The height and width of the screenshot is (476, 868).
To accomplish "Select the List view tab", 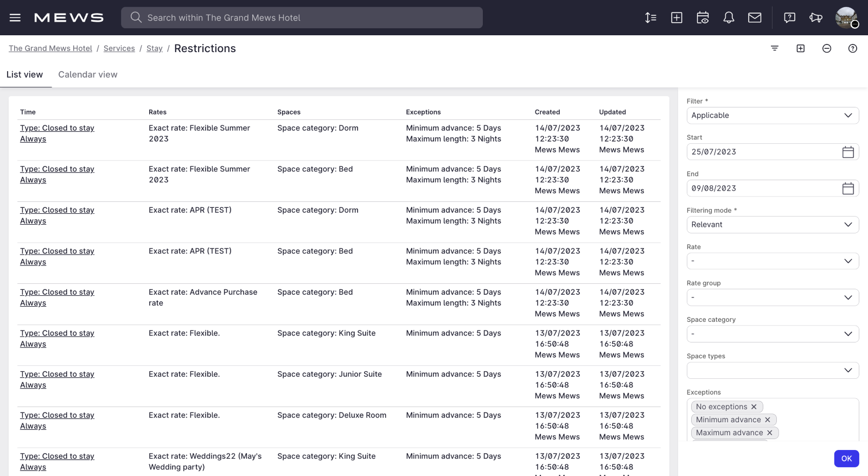I will [x=25, y=74].
